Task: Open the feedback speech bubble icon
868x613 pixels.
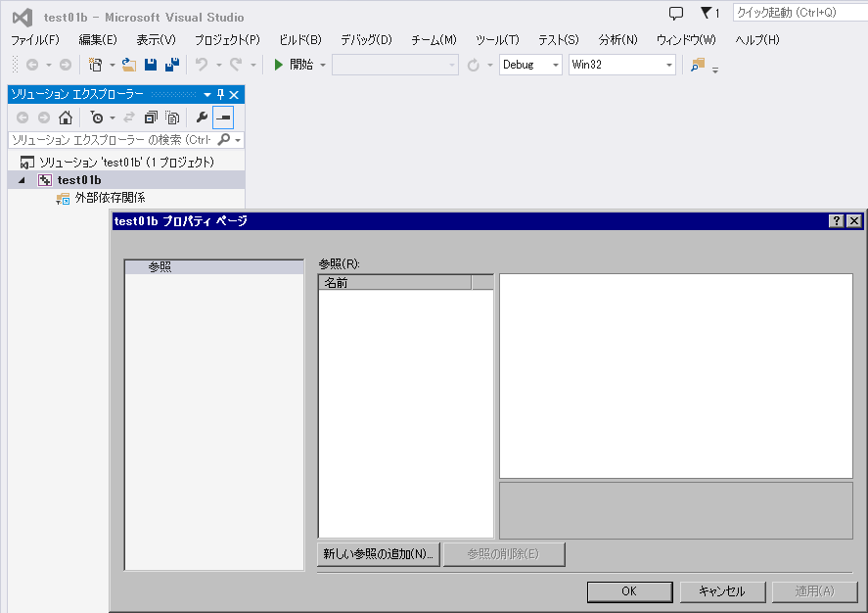Action: (x=676, y=14)
